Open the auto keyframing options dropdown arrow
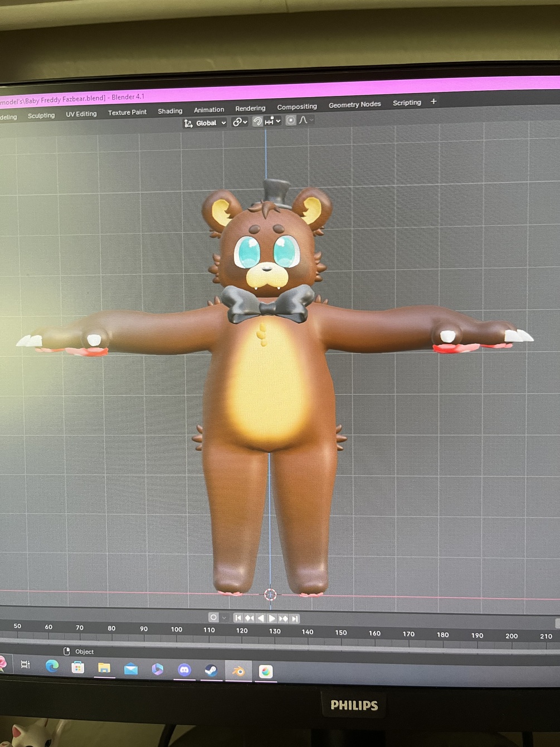This screenshot has height=747, width=560. pos(224,618)
